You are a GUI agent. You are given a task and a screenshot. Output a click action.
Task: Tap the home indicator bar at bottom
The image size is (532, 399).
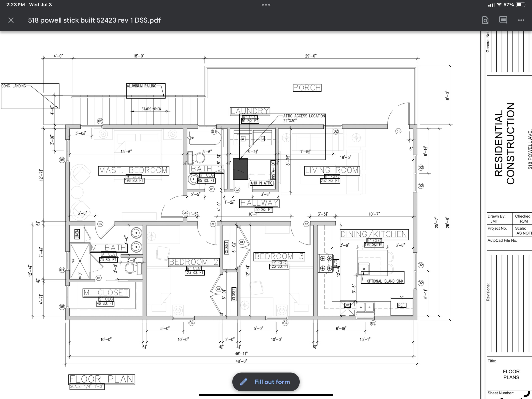pos(266,395)
